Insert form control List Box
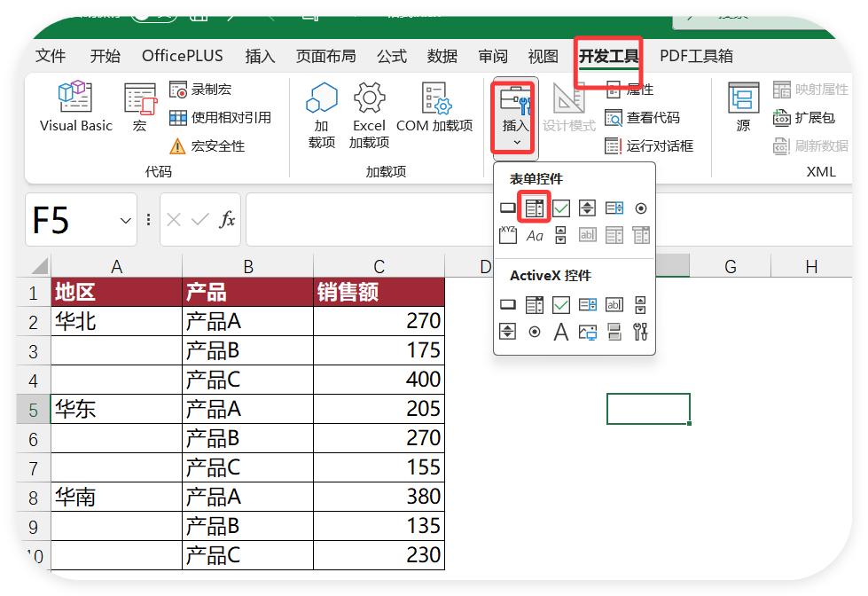Screen dimensions: 868x596 click(x=614, y=208)
